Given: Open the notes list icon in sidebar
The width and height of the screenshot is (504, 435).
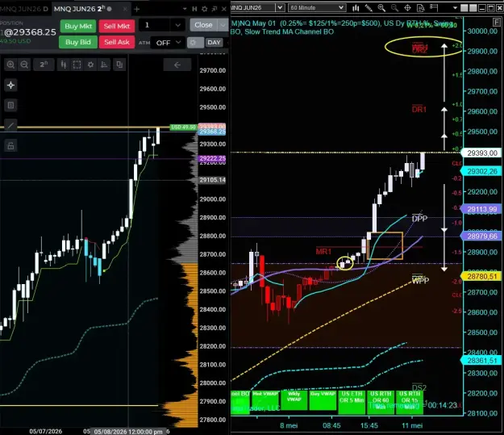Looking at the screenshot, I should coord(10,105).
